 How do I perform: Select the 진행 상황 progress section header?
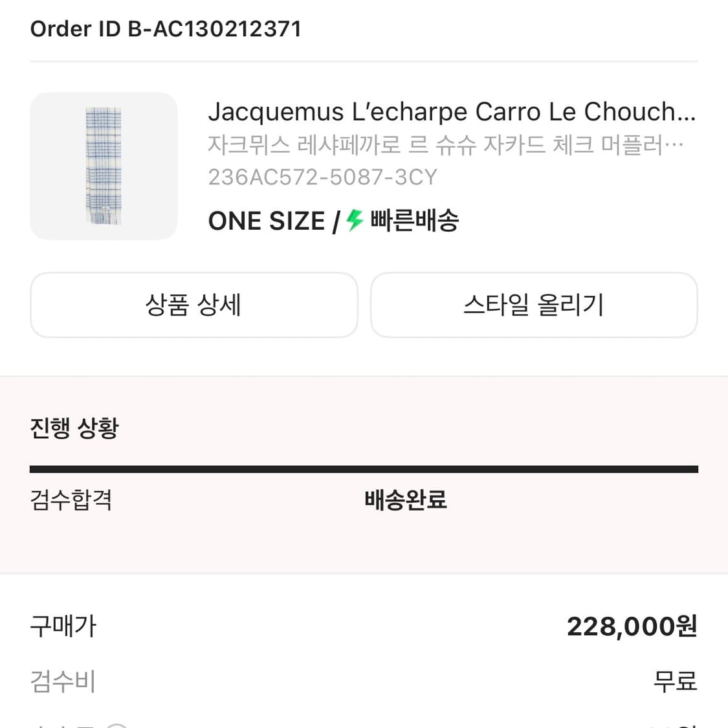pos(74,427)
